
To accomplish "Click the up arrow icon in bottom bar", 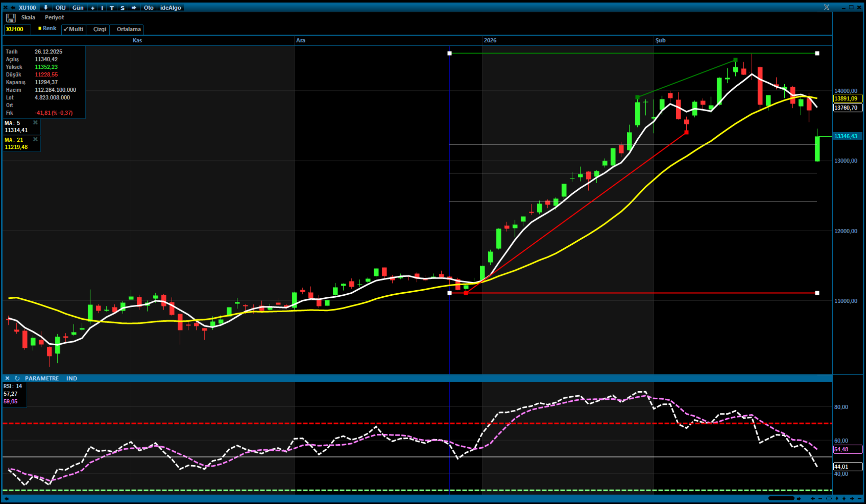I will click(x=837, y=499).
